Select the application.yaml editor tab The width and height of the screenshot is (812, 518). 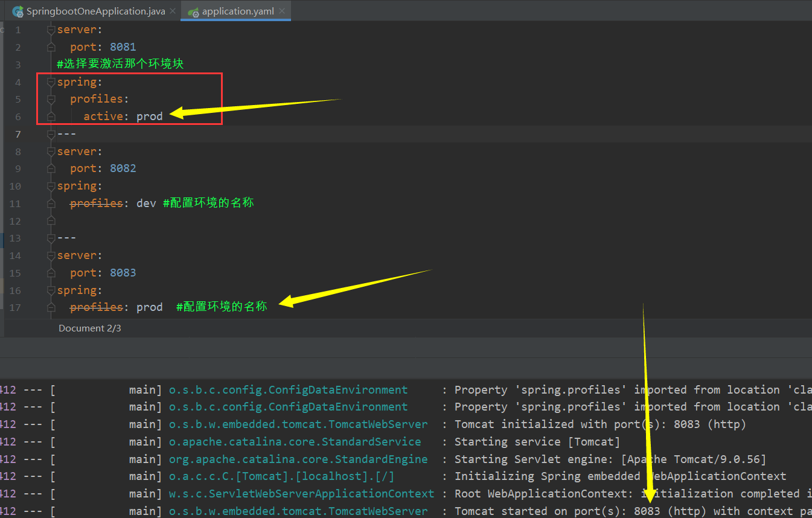tap(237, 11)
